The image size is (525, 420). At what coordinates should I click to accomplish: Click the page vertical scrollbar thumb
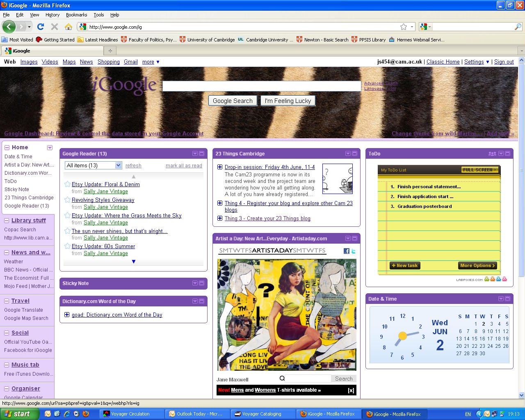point(521,170)
